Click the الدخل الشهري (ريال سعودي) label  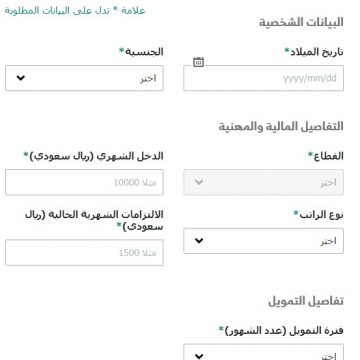point(93,156)
